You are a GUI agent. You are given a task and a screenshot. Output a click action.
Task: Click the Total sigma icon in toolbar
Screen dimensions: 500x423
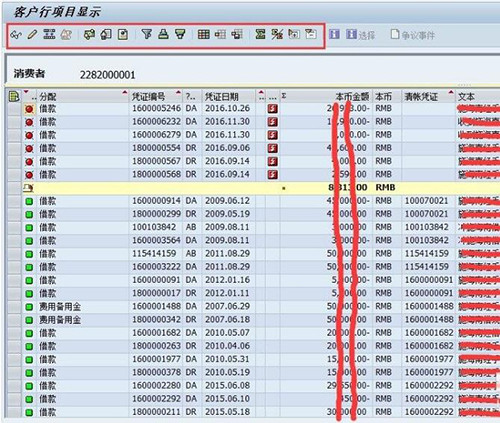tap(260, 34)
